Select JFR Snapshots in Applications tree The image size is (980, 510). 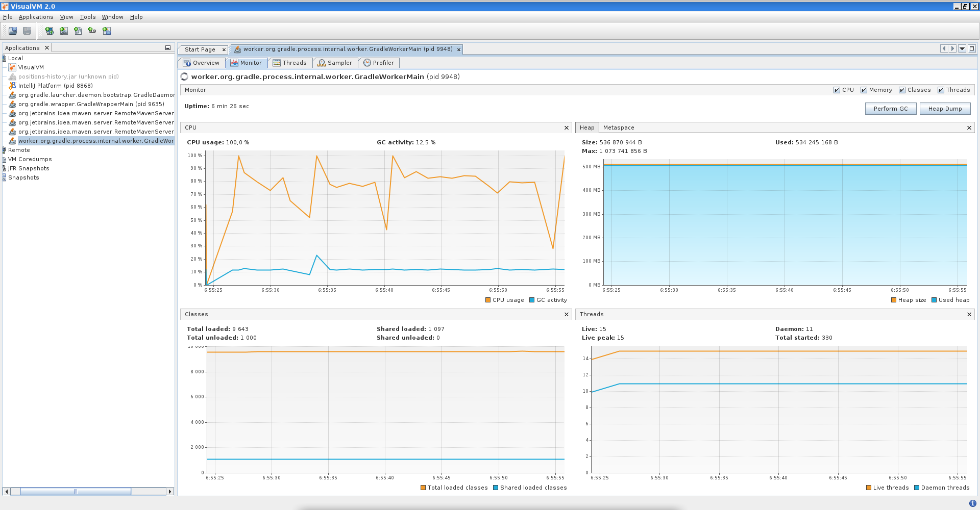pos(29,168)
